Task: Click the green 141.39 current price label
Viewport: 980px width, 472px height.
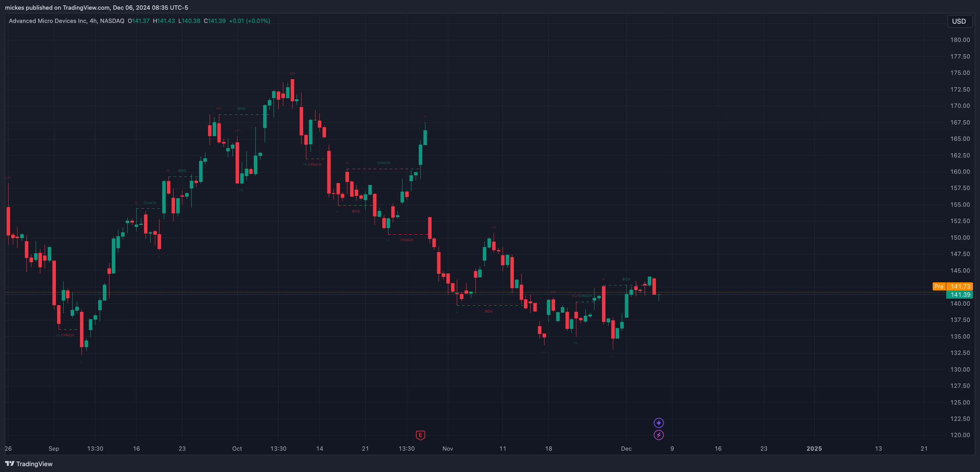Action: [x=960, y=295]
